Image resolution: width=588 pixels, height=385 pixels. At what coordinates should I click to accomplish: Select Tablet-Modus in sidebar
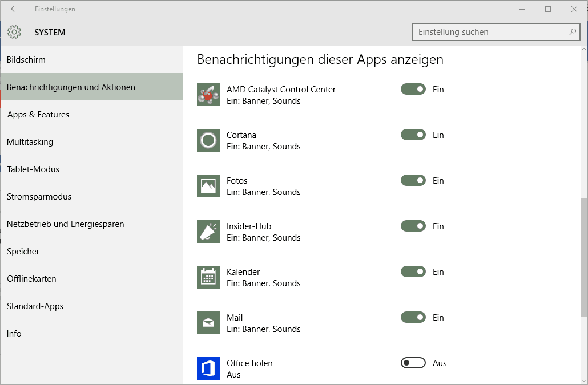[x=33, y=169]
